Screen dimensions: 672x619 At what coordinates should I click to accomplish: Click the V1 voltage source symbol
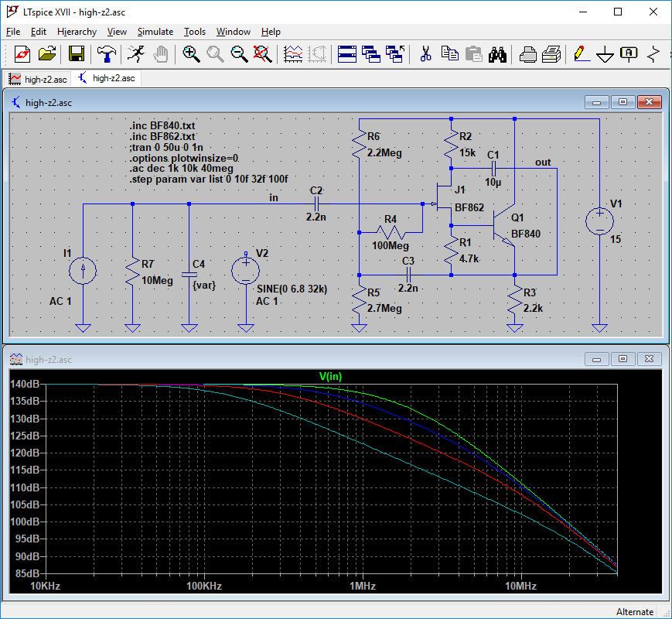[599, 221]
